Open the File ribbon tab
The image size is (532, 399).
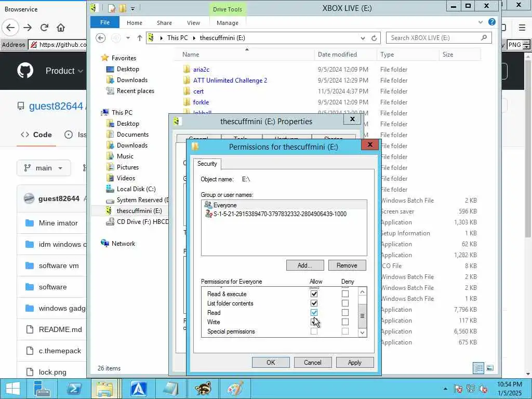(x=105, y=22)
